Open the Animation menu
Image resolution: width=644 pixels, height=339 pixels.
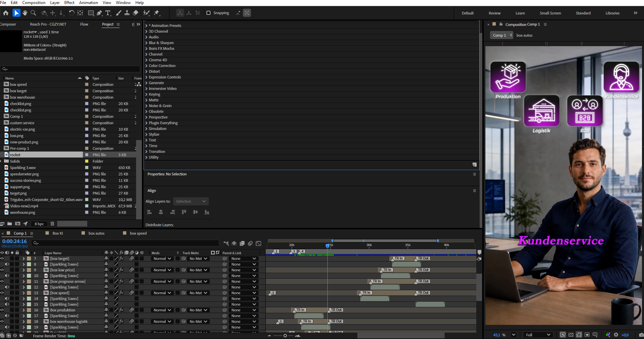[x=88, y=3]
